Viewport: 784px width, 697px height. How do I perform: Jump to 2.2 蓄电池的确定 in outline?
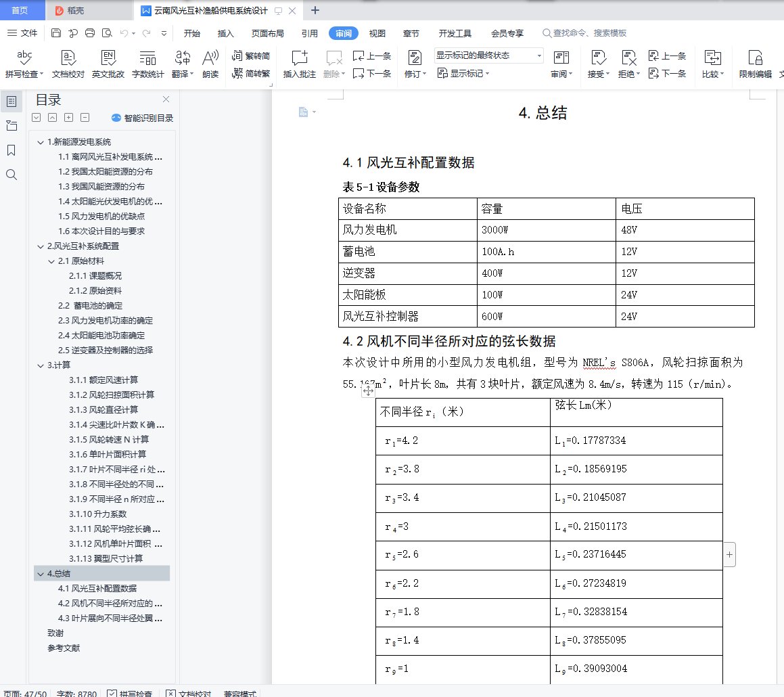tap(90, 306)
